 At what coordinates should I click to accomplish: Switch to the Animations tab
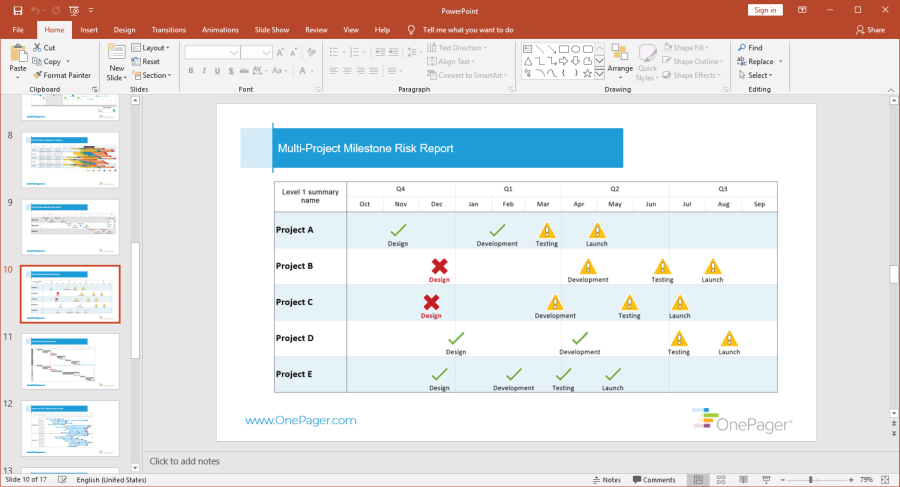coord(220,30)
